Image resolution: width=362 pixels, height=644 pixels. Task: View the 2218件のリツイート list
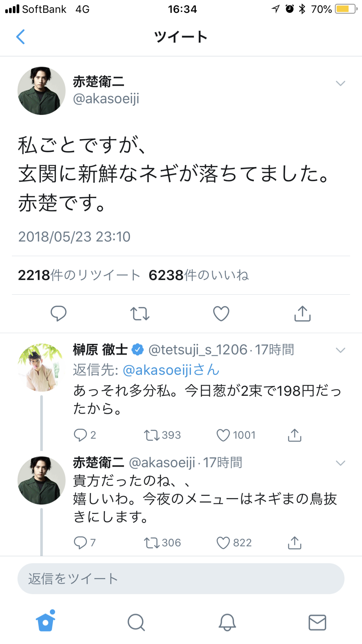pyautogui.click(x=79, y=275)
